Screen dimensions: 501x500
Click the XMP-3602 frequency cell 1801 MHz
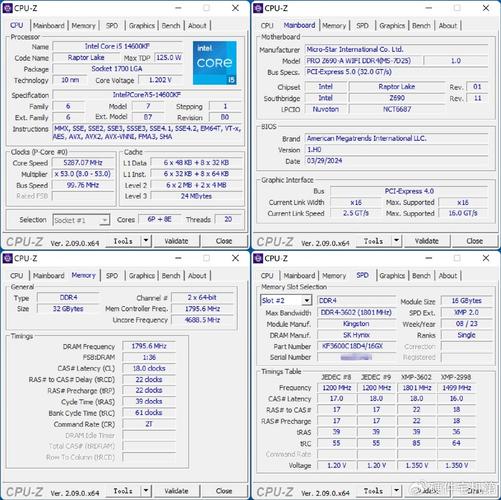416,388
